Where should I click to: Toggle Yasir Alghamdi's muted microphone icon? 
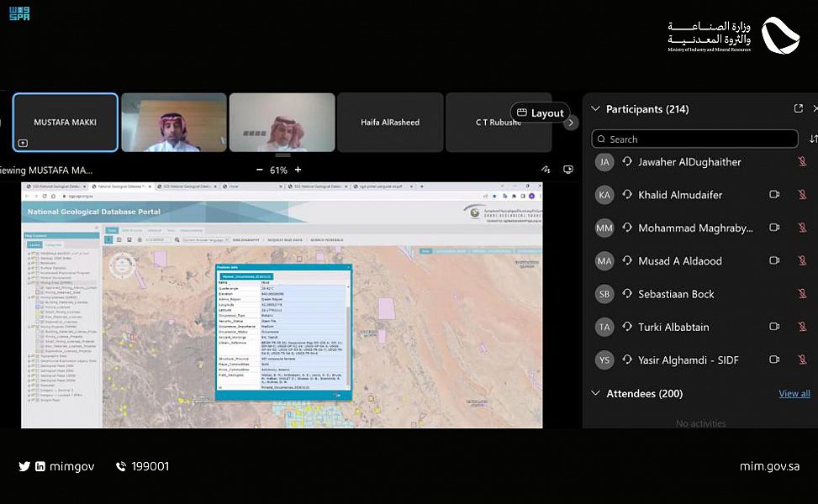(x=802, y=360)
